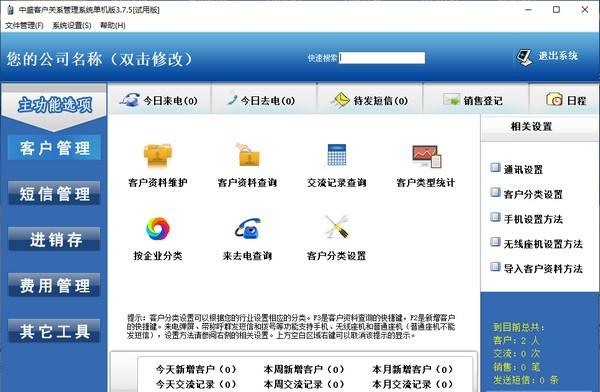The height and width of the screenshot is (392, 600).
Task: Switch to the 待发短信(0) tab
Action: pos(370,100)
